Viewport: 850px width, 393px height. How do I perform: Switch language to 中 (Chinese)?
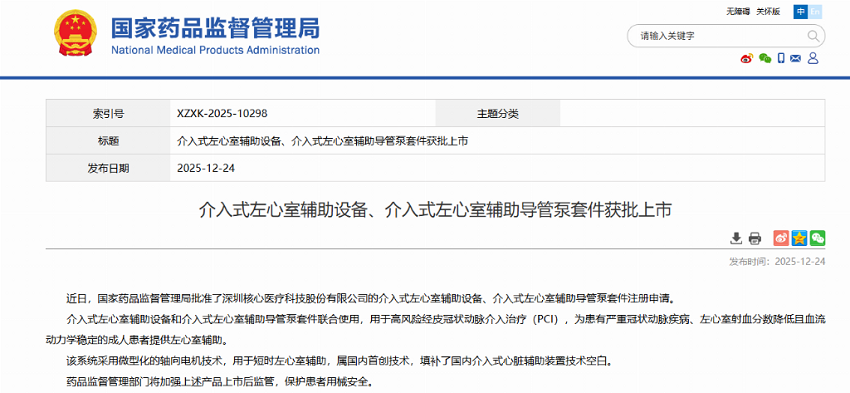pyautogui.click(x=801, y=11)
